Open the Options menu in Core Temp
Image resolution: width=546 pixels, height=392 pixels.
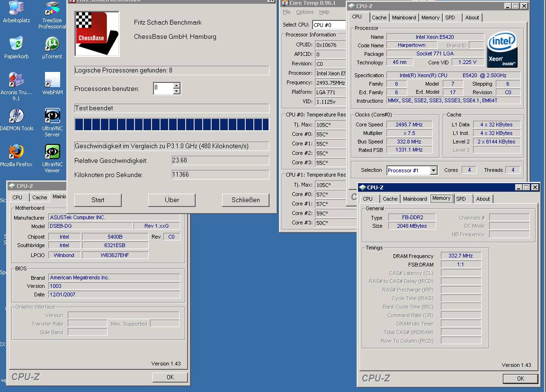click(x=304, y=12)
